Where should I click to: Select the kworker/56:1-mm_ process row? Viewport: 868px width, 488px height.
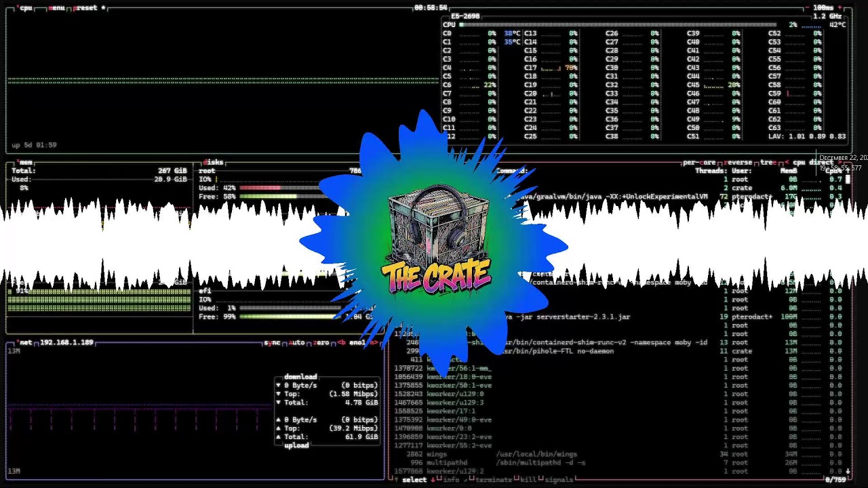click(619, 368)
